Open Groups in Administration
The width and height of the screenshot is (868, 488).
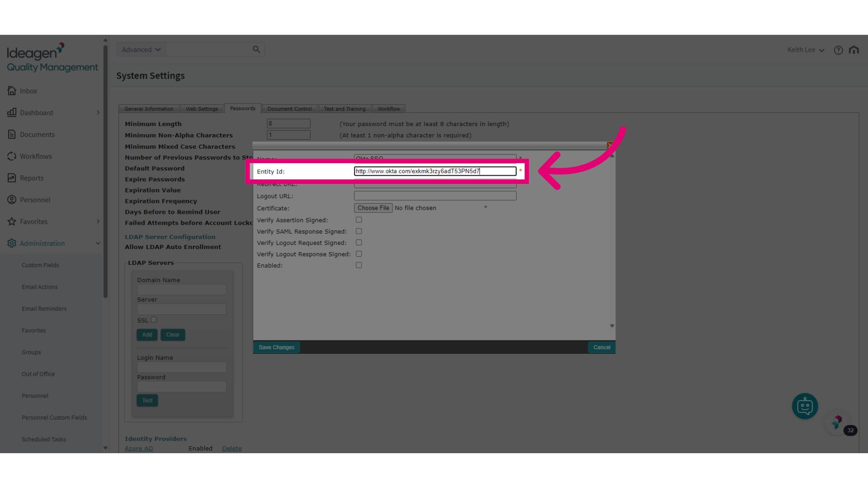[31, 352]
